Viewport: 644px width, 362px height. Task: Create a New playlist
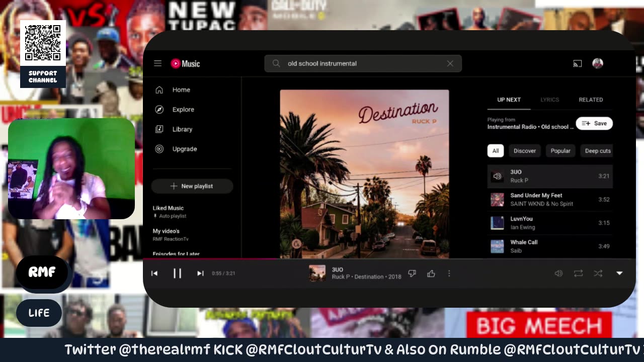pos(192,186)
